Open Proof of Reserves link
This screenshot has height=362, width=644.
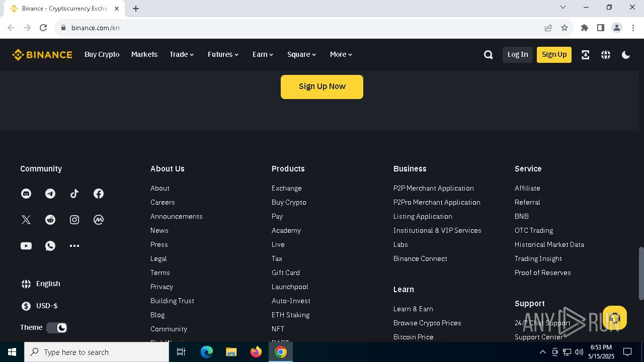pyautogui.click(x=543, y=273)
